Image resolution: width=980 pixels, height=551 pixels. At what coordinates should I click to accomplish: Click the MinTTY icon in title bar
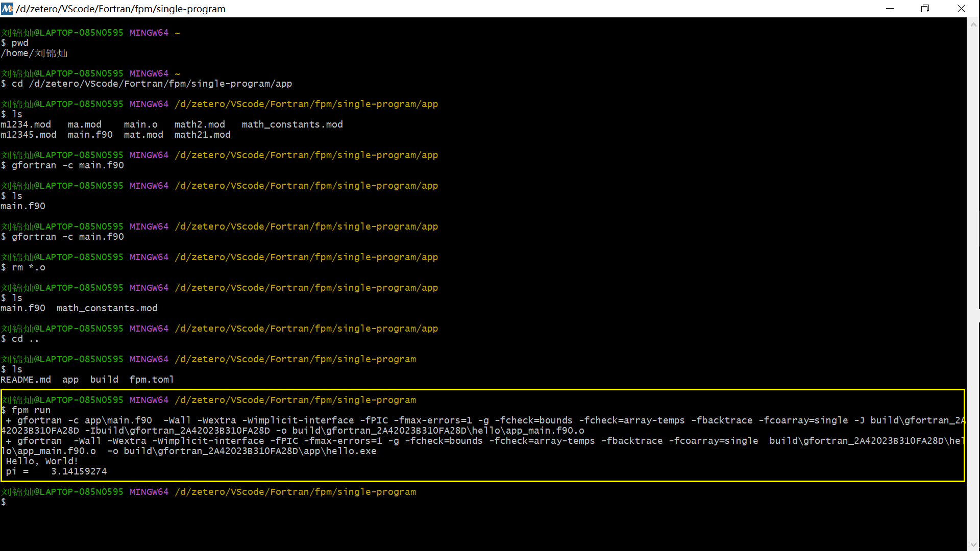coord(7,9)
